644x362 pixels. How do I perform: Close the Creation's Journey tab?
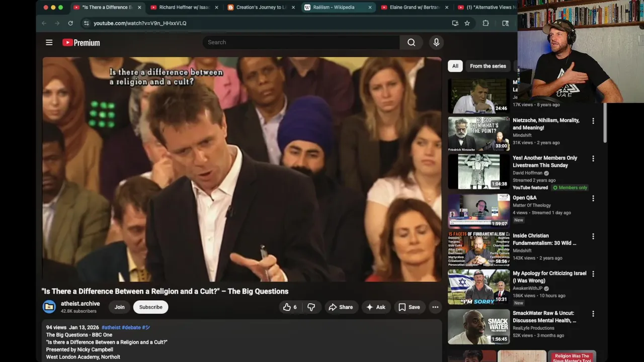tap(293, 8)
